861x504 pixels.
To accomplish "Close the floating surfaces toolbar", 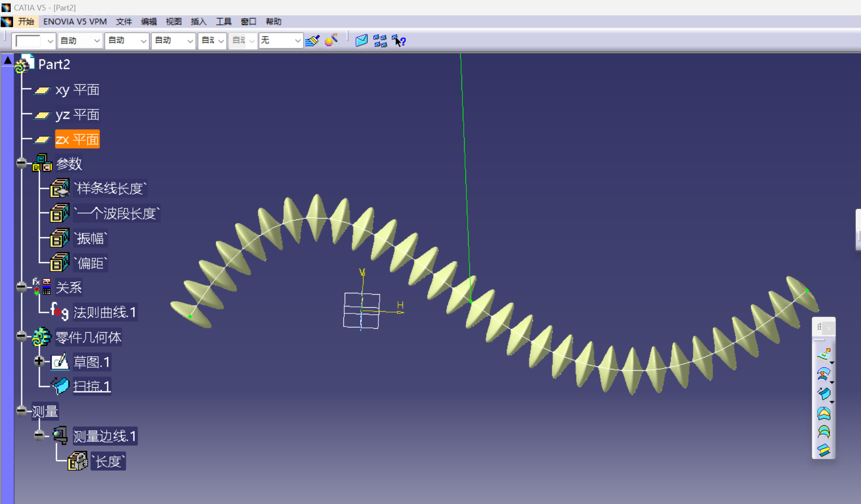I will (x=829, y=328).
